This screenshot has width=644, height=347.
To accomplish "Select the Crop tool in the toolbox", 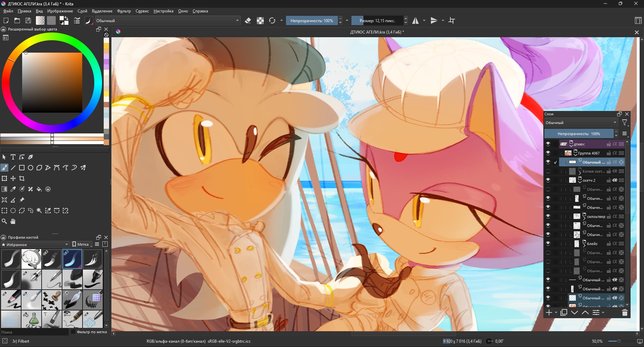I will [x=22, y=178].
